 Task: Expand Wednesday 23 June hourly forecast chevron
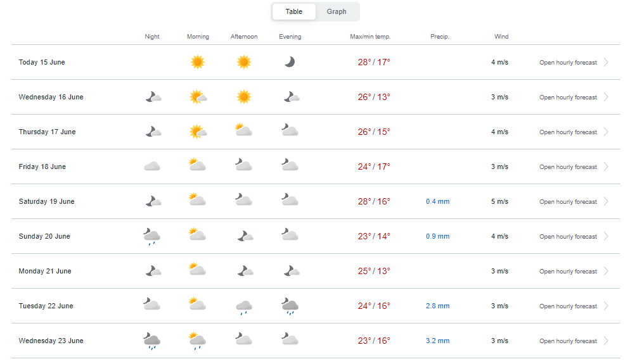pyautogui.click(x=606, y=341)
